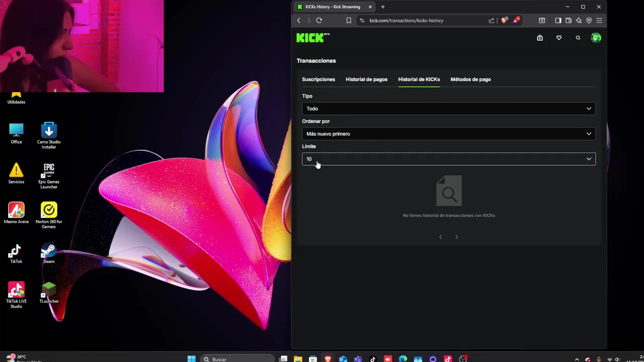Image resolution: width=644 pixels, height=362 pixels.
Task: Open Camo Studio Installer desktop icon
Action: 49,135
